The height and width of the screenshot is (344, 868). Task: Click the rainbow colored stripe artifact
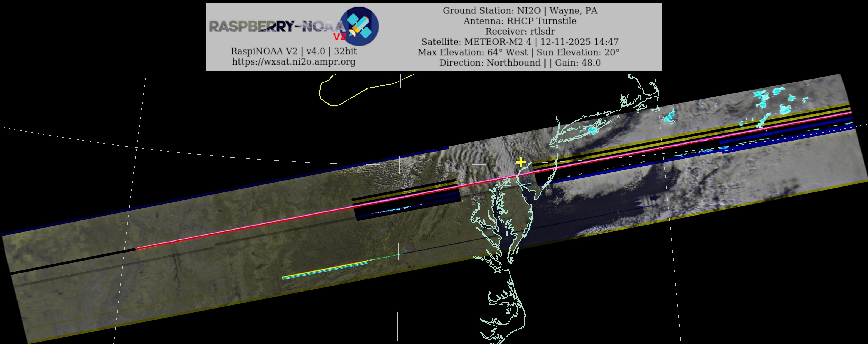pos(325,270)
